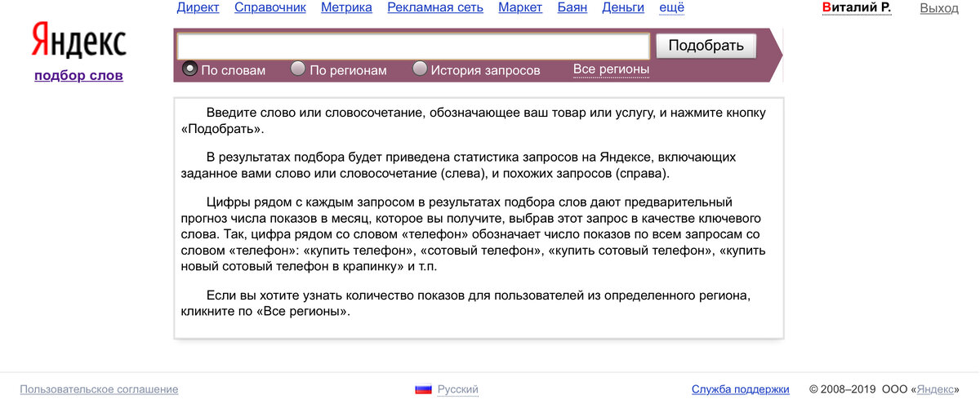Viewport: 980px width, 413px height.
Task: Navigate to Рекламная сеть
Action: click(435, 8)
